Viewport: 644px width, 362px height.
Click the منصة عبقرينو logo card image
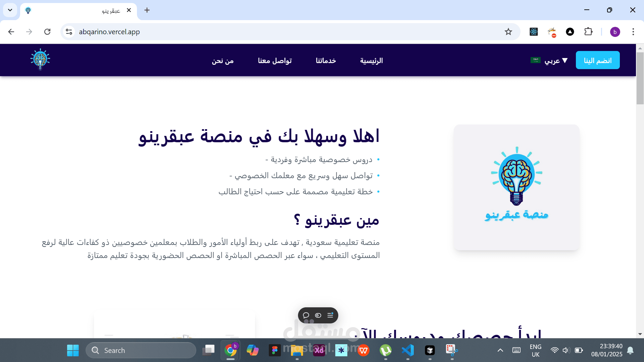516,187
